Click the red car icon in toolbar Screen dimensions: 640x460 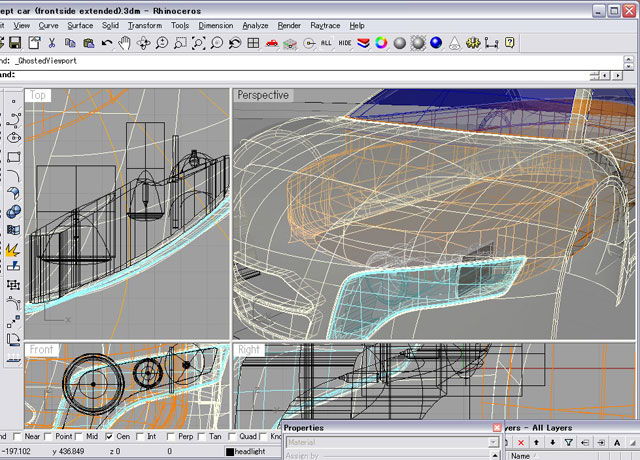(x=271, y=43)
